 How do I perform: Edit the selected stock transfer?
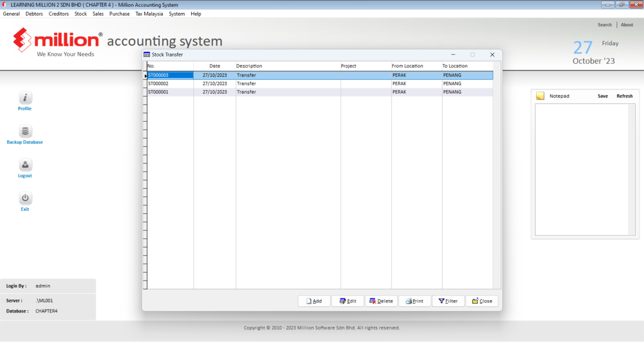click(x=348, y=301)
